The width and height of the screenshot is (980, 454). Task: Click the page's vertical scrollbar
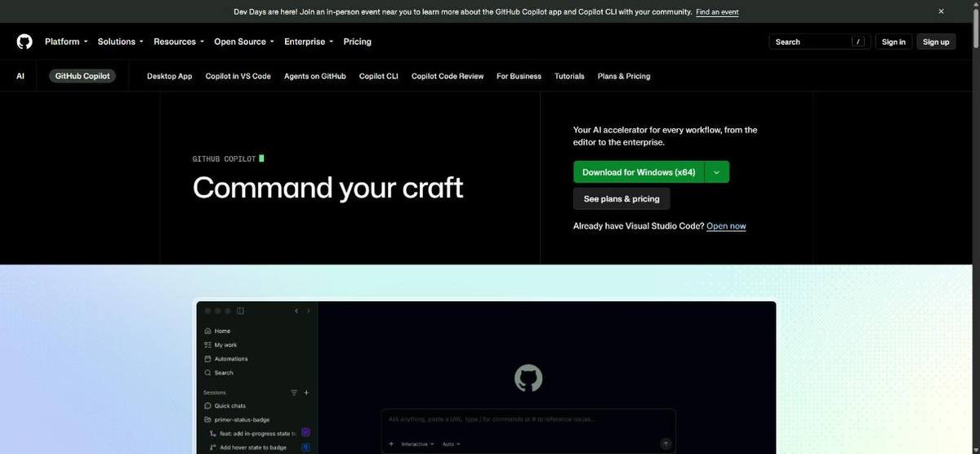975,227
